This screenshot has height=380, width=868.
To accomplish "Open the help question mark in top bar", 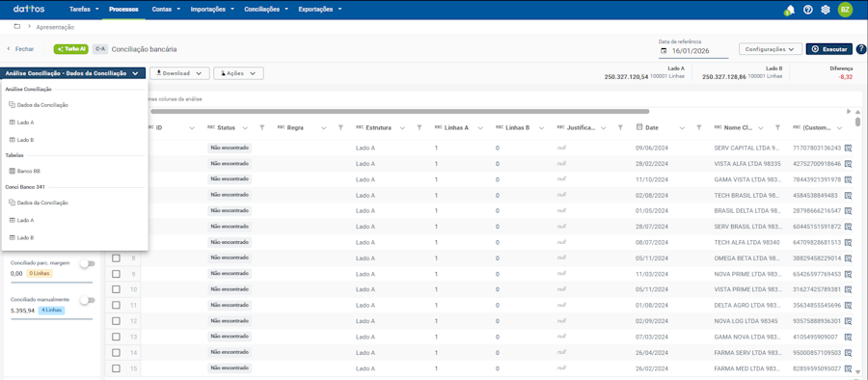I will tap(807, 10).
